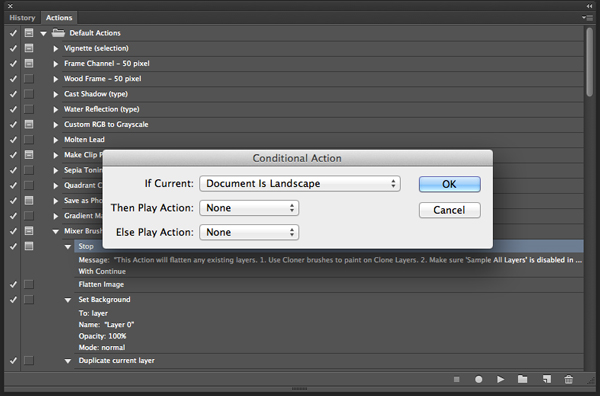This screenshot has width=600, height=396.
Task: Switch to the History tab
Action: tap(22, 18)
